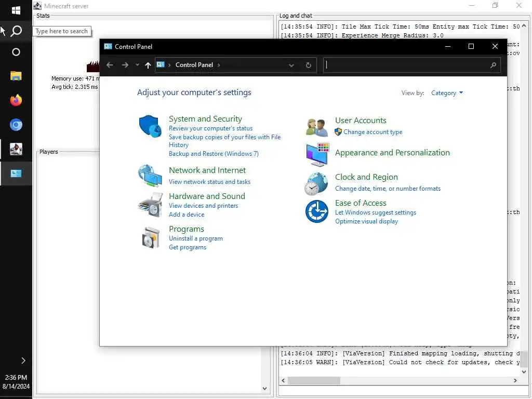Screen dimensions: 532x399
Task: Open System and Security category
Action: pos(205,119)
